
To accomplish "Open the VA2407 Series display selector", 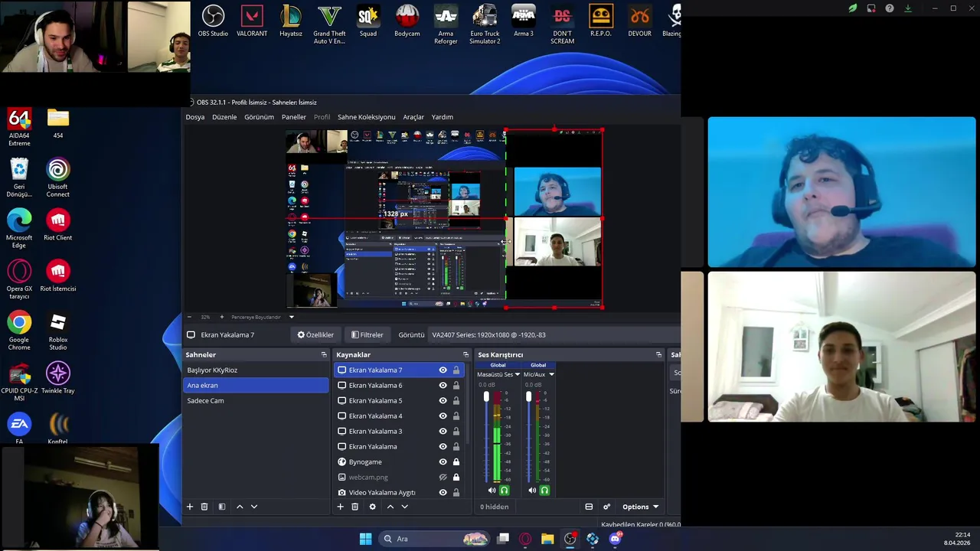I will tap(555, 334).
